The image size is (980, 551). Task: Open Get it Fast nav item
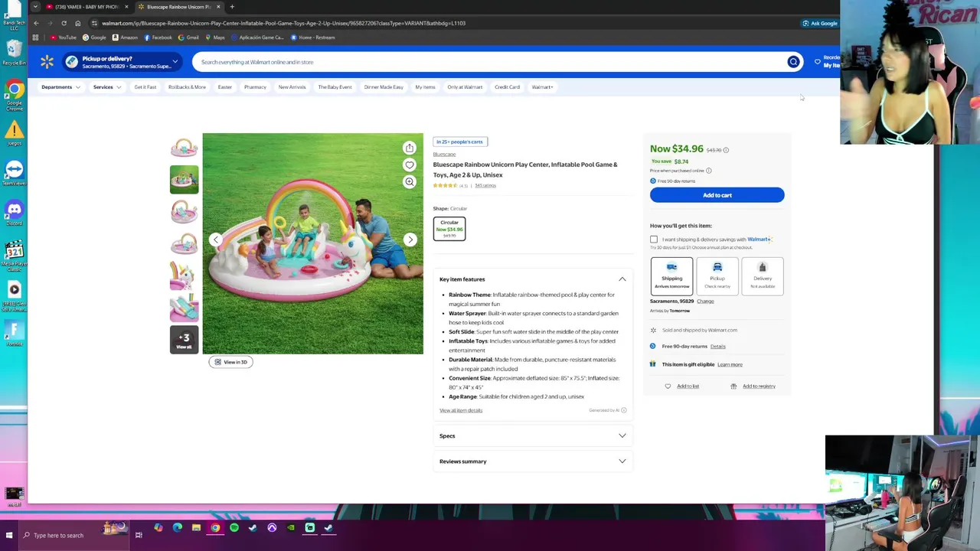click(x=145, y=87)
